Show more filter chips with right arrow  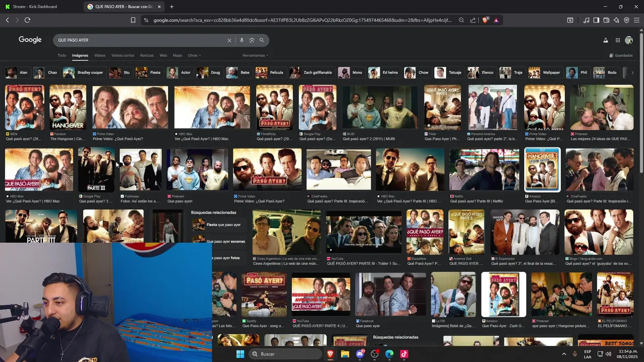[632, 72]
